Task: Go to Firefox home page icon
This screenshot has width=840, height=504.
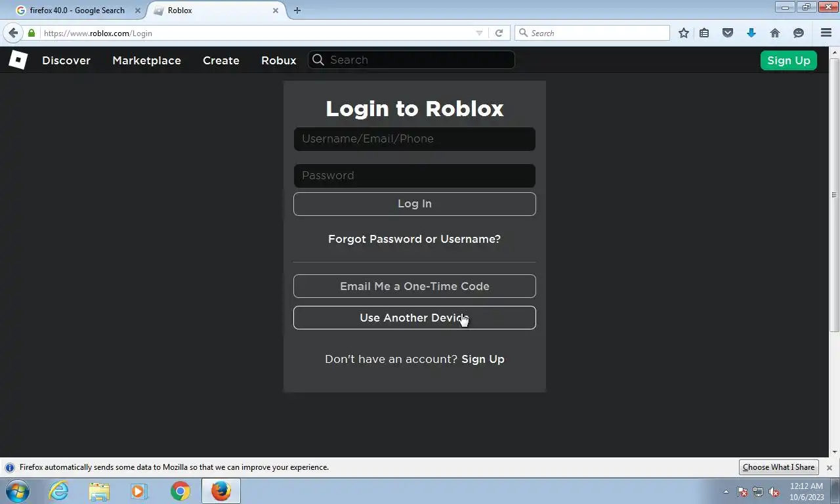Action: 775,33
